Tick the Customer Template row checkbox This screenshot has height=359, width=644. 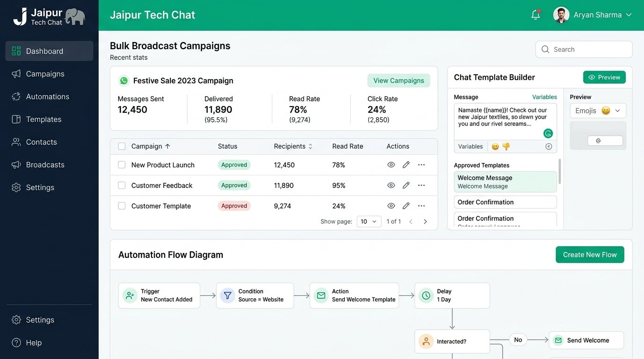tap(122, 206)
